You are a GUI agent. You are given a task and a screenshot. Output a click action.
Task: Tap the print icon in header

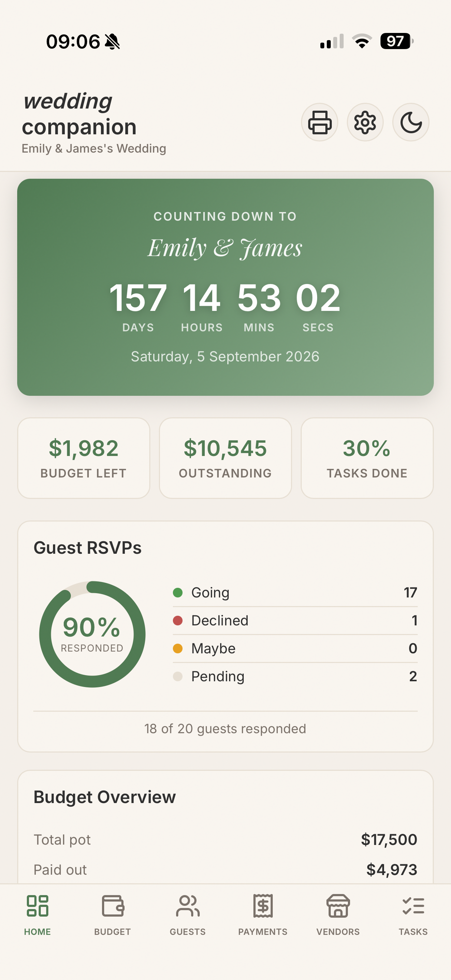click(x=319, y=122)
